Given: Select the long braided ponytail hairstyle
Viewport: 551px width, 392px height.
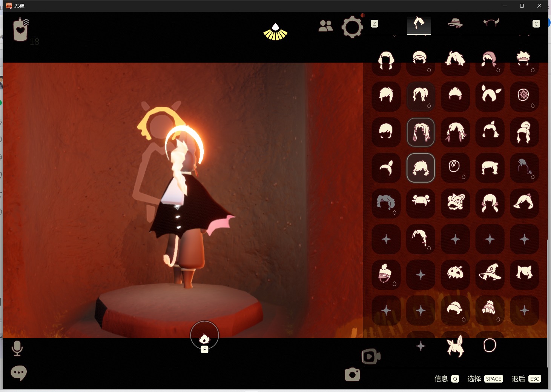Looking at the screenshot, I should coord(421,239).
